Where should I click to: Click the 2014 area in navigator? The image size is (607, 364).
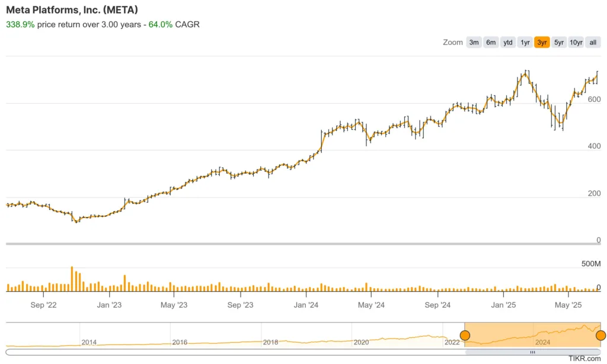[89, 342]
